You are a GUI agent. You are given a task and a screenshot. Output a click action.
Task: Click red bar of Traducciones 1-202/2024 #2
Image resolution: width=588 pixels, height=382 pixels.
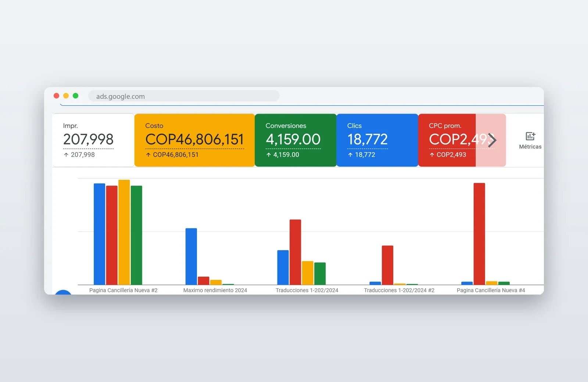tap(387, 265)
